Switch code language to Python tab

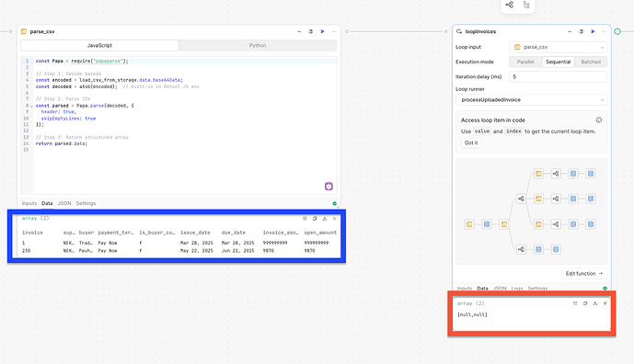258,46
